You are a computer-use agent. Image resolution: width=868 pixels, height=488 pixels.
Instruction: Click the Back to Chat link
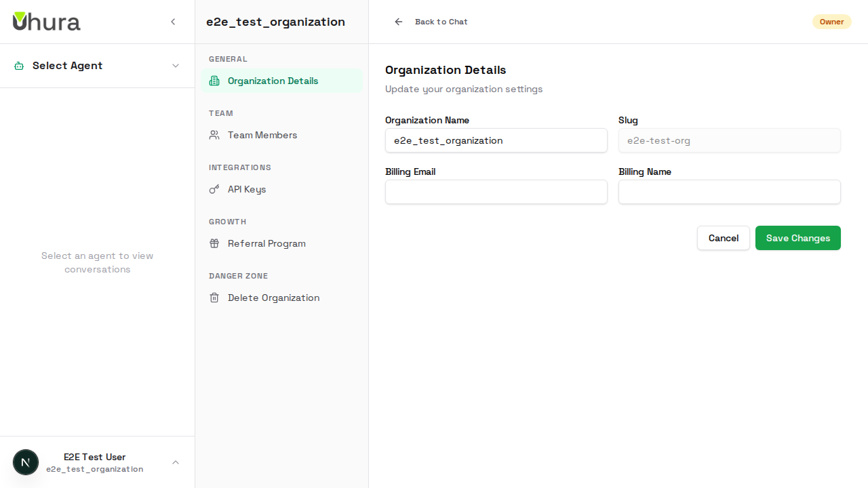(441, 22)
